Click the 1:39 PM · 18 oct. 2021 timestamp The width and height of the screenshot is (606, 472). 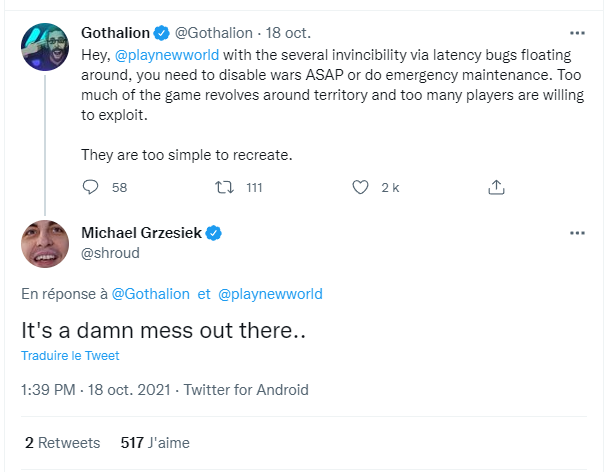coord(96,390)
